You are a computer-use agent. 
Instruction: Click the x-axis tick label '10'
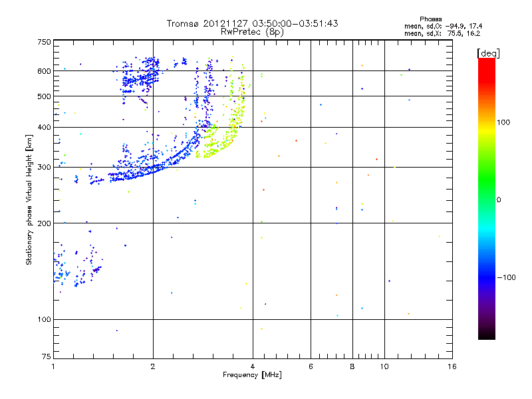pos(384,366)
